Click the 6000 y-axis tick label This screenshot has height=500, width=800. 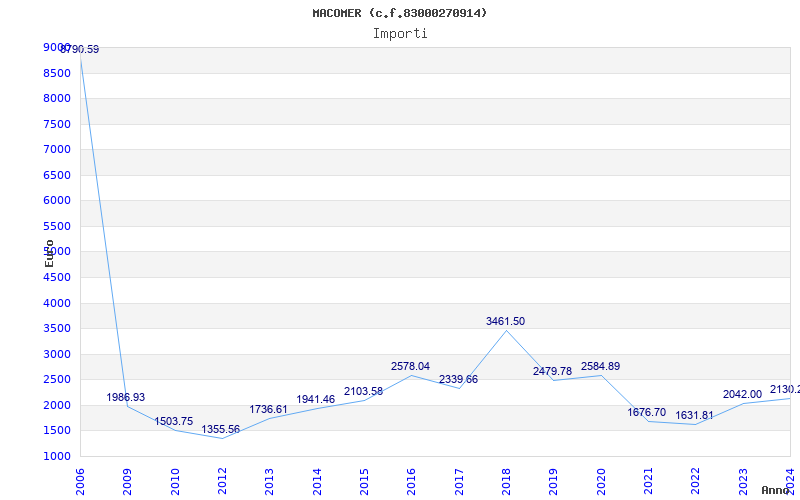(57, 201)
